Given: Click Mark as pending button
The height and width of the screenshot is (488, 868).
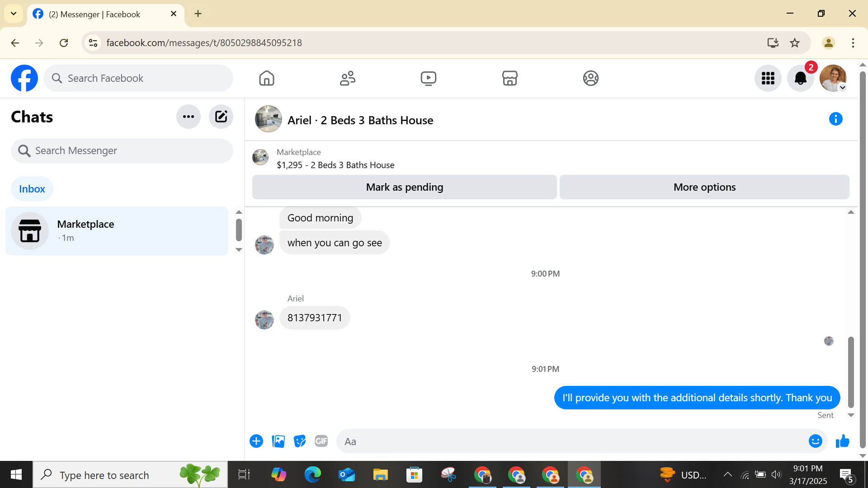Looking at the screenshot, I should (405, 187).
